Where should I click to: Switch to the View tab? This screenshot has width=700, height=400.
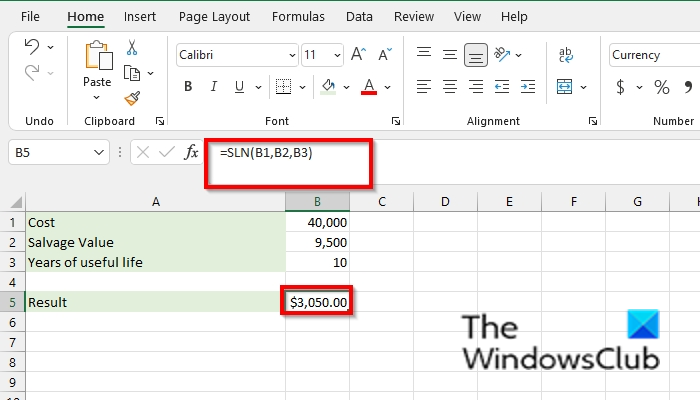pos(467,17)
